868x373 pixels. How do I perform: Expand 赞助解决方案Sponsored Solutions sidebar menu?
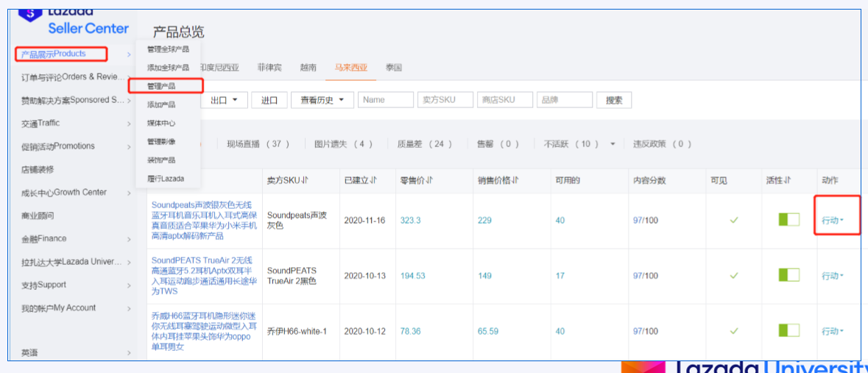click(76, 100)
